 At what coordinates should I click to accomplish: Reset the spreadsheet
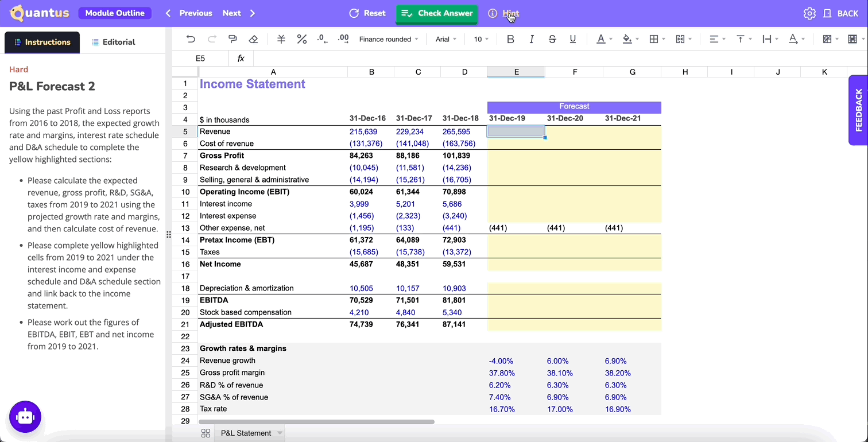[x=367, y=13]
